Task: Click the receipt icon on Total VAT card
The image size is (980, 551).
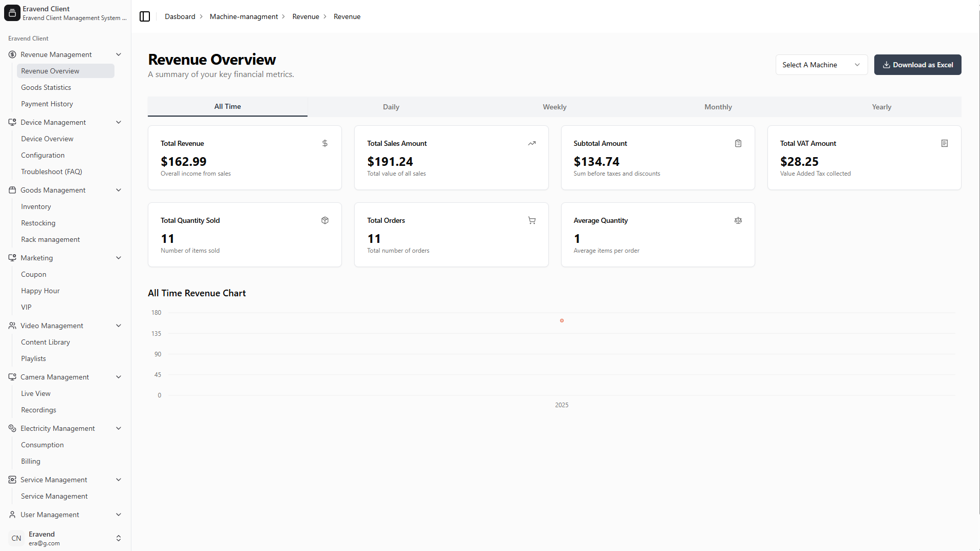Action: pyautogui.click(x=945, y=143)
